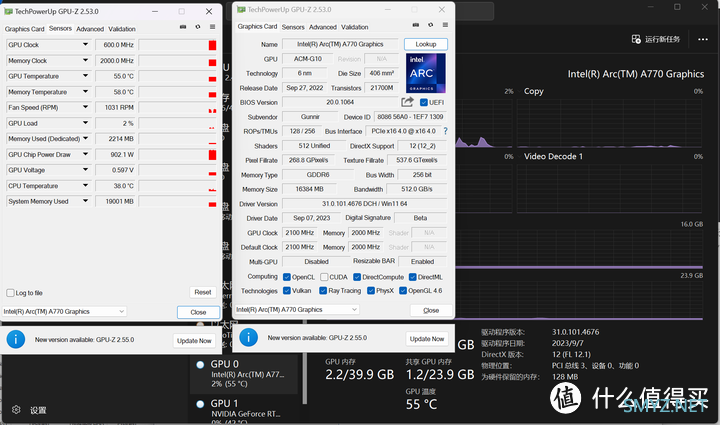Open the GPU Clock sensor dropdown

coord(85,45)
